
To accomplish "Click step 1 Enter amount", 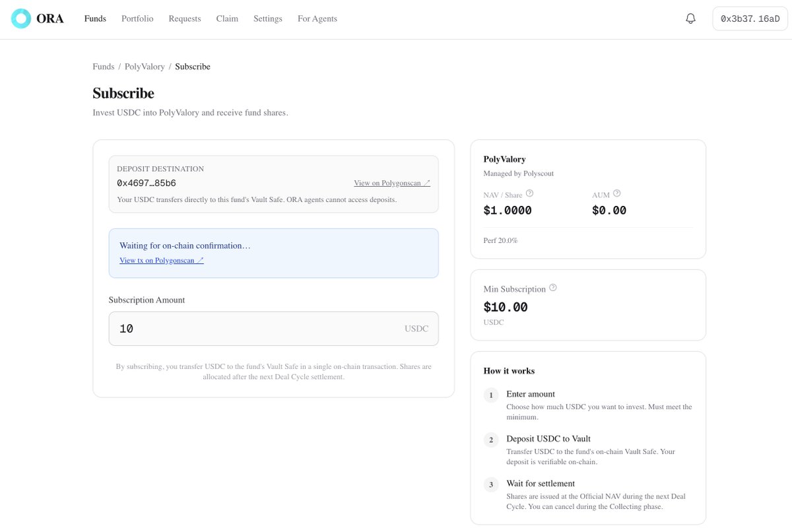I will [x=531, y=394].
